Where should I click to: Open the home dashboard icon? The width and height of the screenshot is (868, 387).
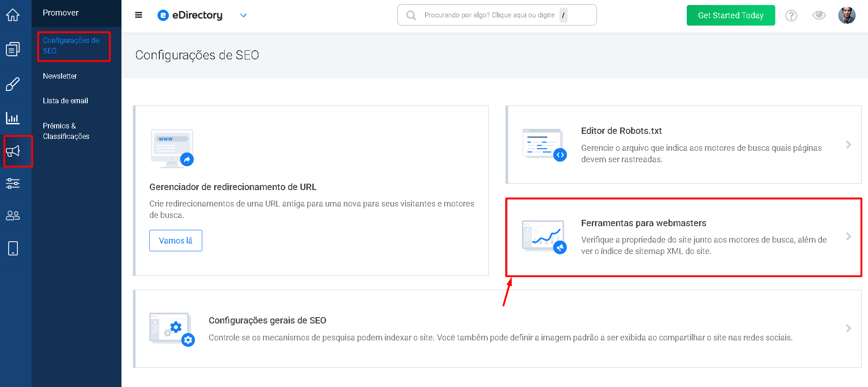(13, 15)
